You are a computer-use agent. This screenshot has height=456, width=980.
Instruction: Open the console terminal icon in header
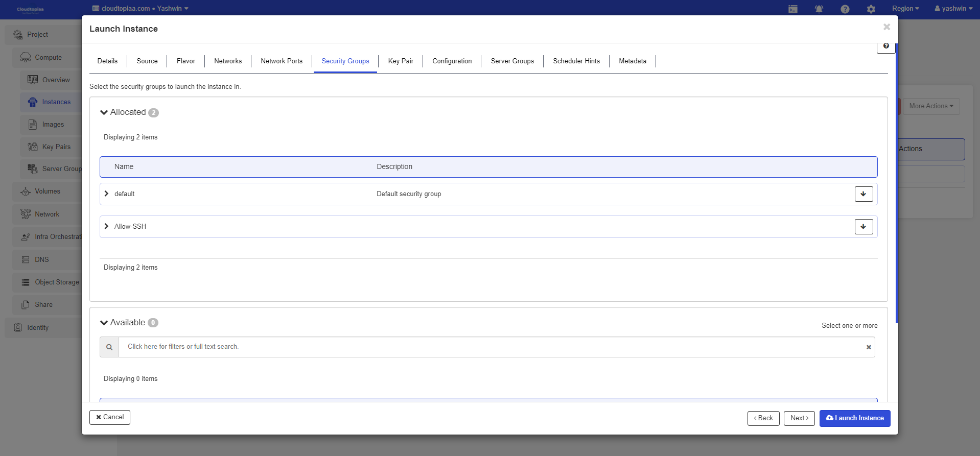pos(792,9)
